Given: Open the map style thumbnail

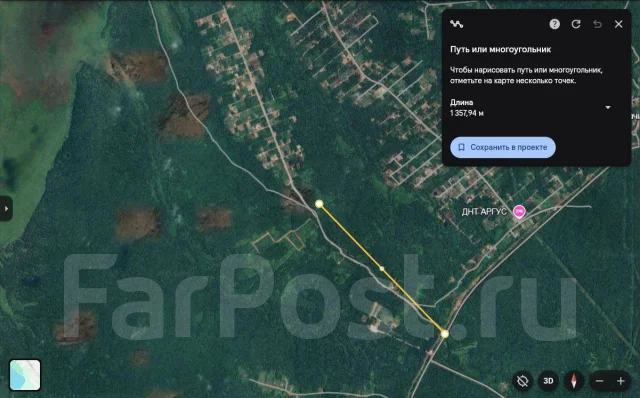Looking at the screenshot, I should coord(25,375).
